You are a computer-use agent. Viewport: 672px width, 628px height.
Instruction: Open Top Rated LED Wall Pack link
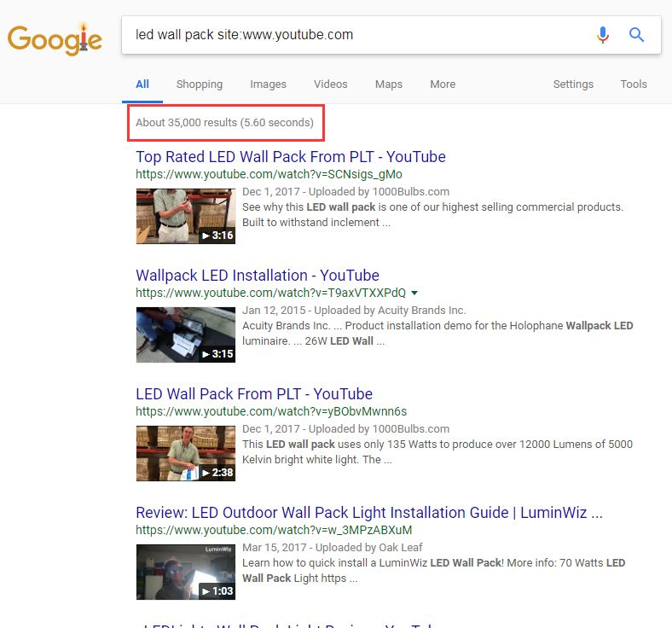pyautogui.click(x=290, y=157)
